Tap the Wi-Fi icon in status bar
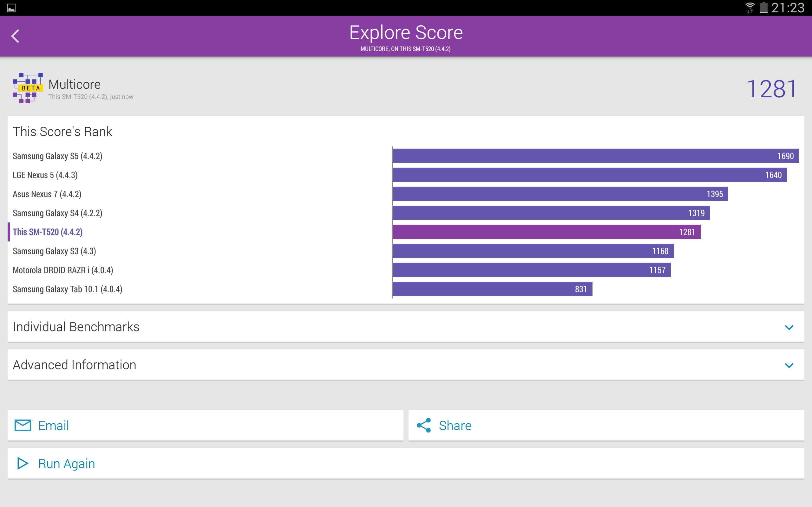Image resolution: width=812 pixels, height=507 pixels. pos(750,7)
